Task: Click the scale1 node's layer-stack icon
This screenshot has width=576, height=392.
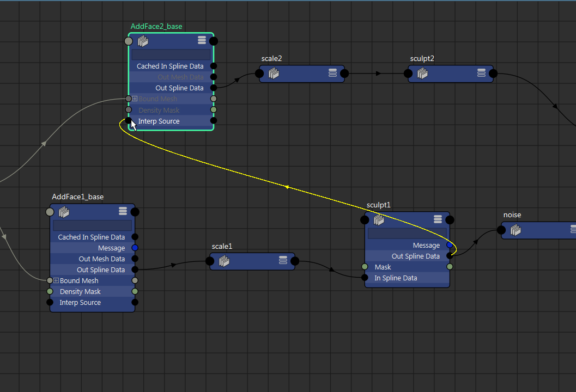Action: pos(223,261)
